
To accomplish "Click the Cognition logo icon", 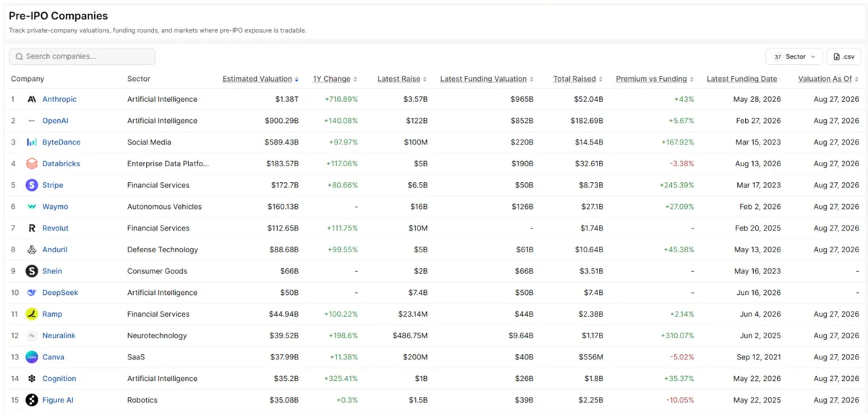I will pos(32,379).
